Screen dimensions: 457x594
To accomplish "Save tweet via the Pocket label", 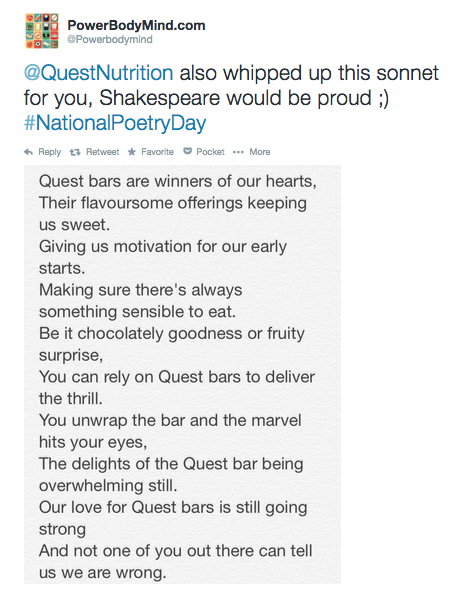I will point(210,152).
